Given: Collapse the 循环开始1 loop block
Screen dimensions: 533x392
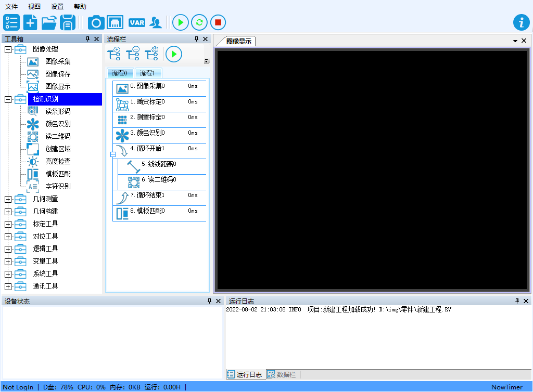Looking at the screenshot, I should (x=113, y=154).
